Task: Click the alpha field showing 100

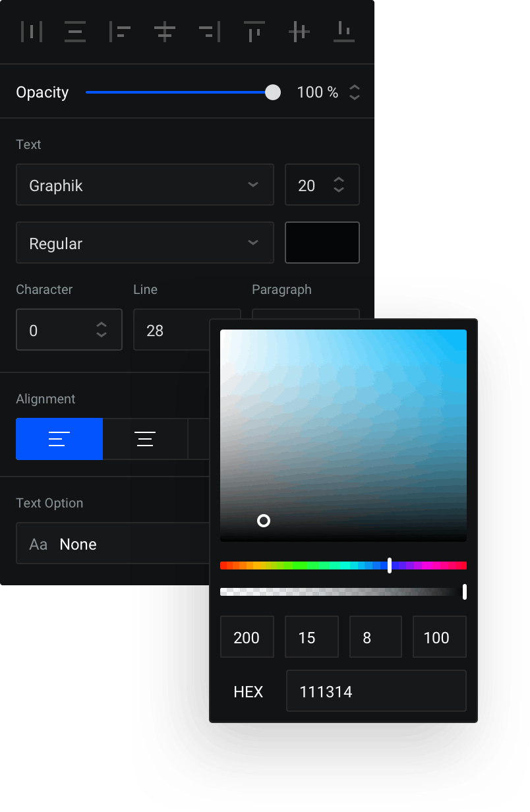Action: coord(440,637)
